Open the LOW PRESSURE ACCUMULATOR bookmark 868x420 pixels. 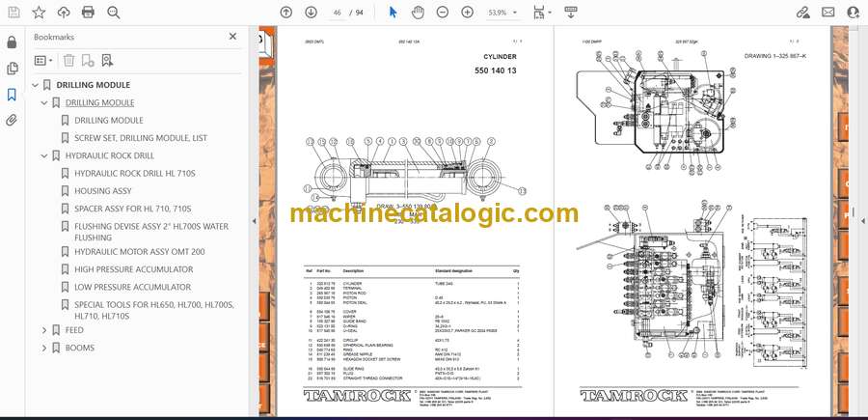point(133,287)
